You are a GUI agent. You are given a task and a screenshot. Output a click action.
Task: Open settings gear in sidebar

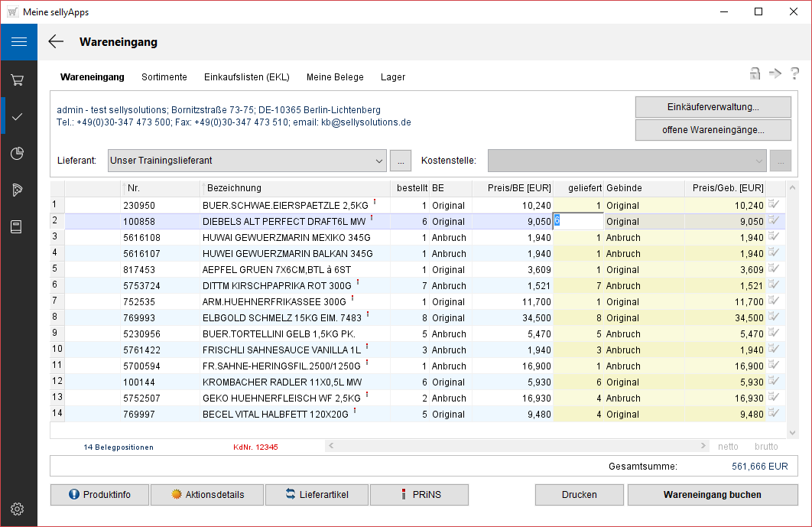[18, 509]
